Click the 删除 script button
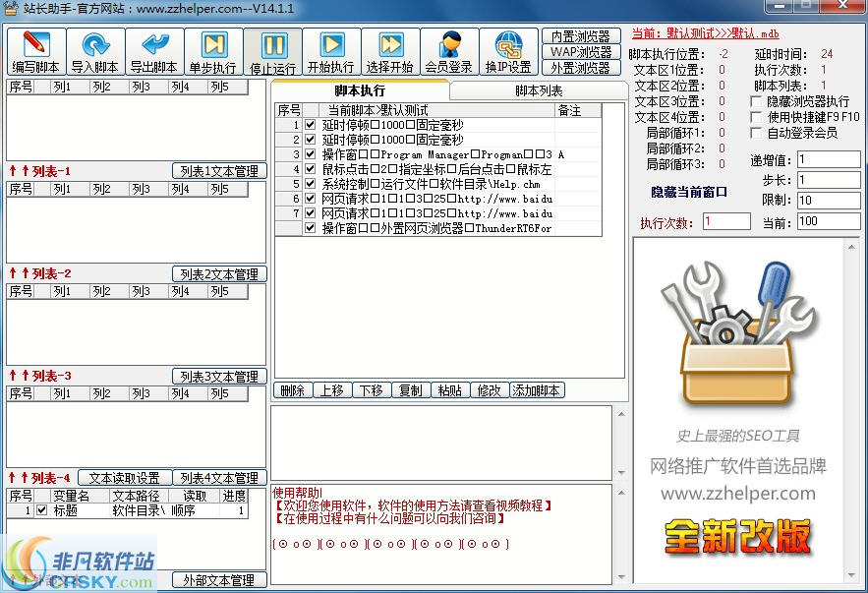The height and width of the screenshot is (593, 868). click(293, 390)
